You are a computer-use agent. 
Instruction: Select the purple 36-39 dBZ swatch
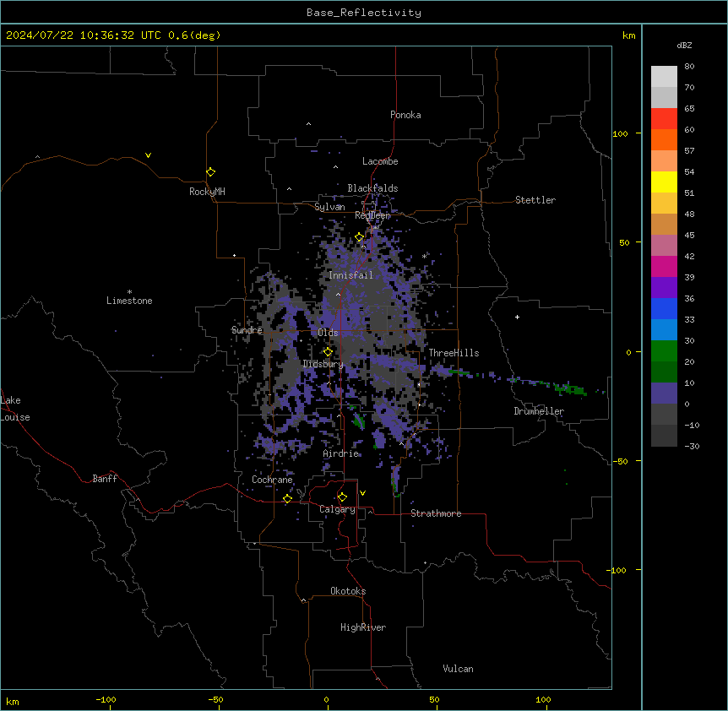pyautogui.click(x=664, y=288)
